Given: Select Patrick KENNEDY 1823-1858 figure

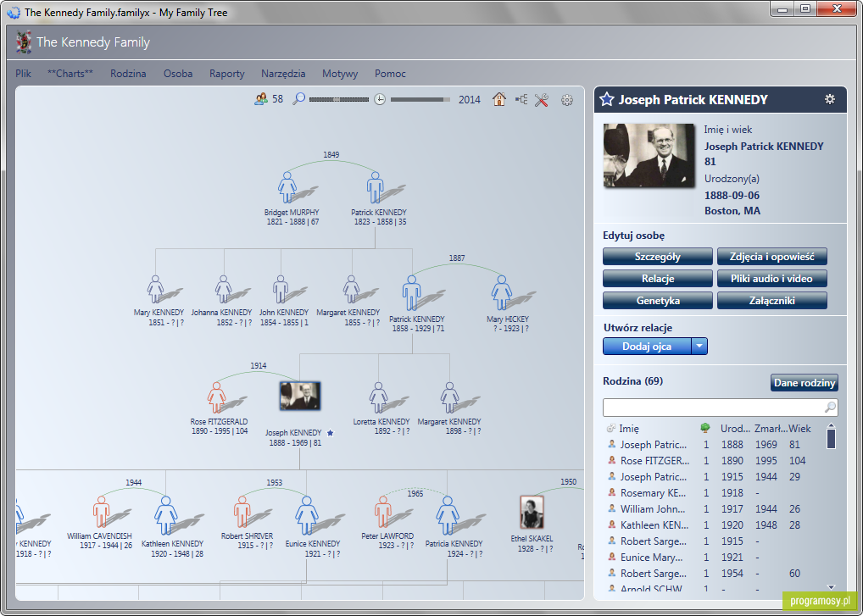Looking at the screenshot, I should click(x=375, y=187).
